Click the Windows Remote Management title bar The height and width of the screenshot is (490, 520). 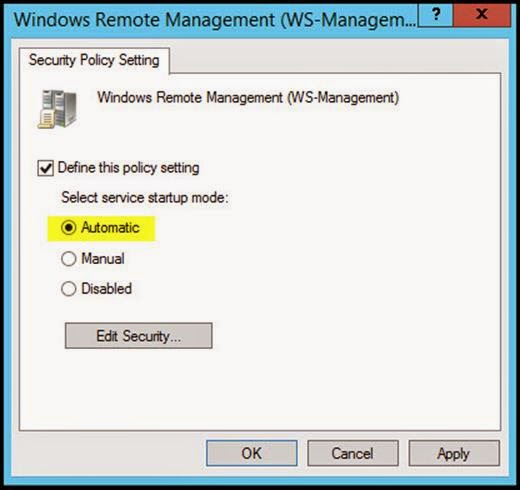(215, 19)
